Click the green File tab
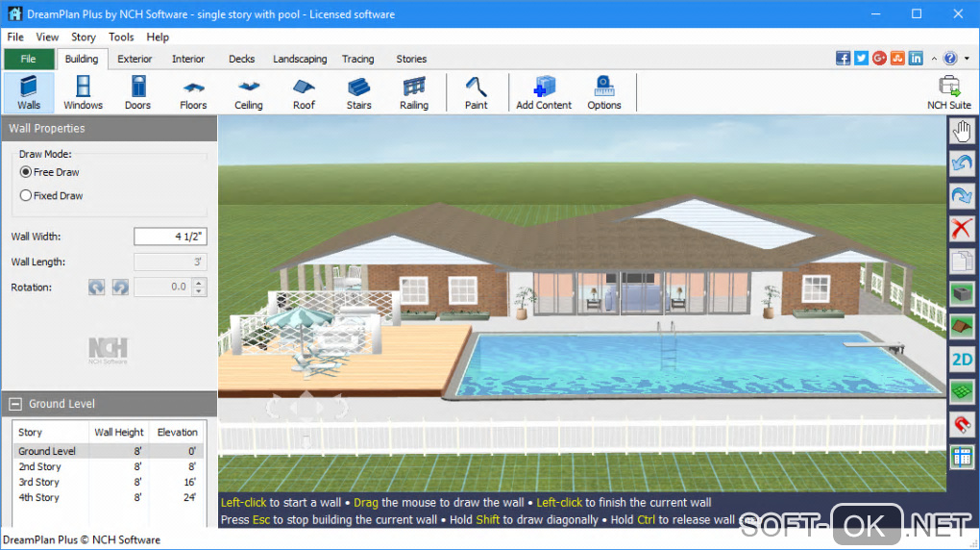980x550 pixels. pyautogui.click(x=29, y=59)
